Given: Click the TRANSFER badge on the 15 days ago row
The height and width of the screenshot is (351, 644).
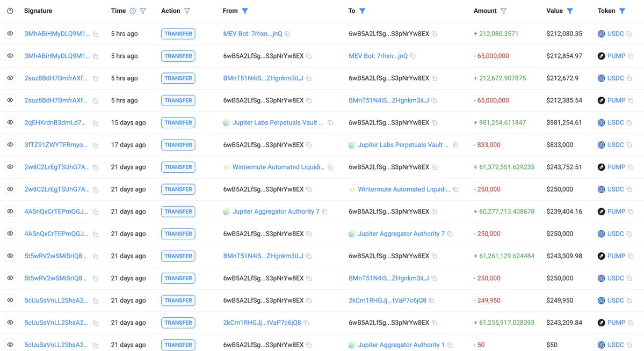Looking at the screenshot, I should point(178,122).
